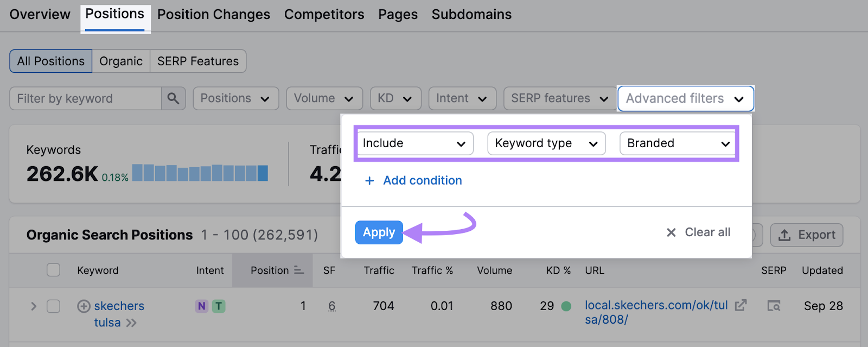Open the Branded value dropdown
The height and width of the screenshot is (347, 868).
pyautogui.click(x=678, y=143)
